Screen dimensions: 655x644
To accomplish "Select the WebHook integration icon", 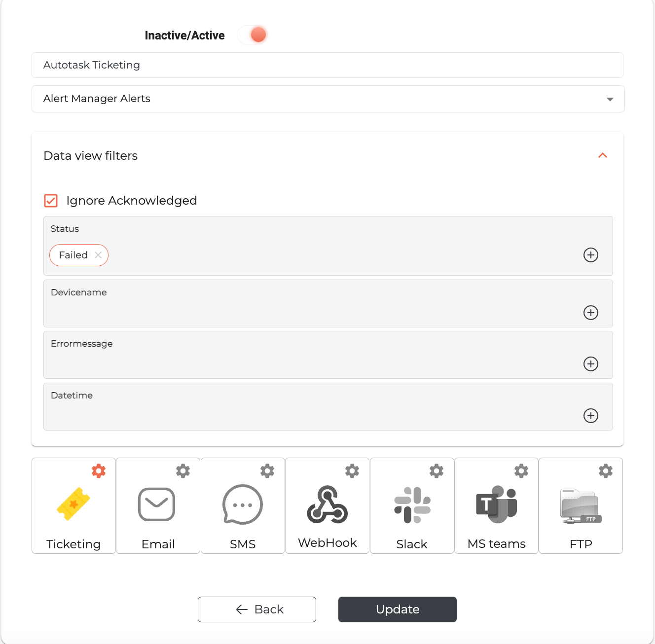I will [327, 504].
